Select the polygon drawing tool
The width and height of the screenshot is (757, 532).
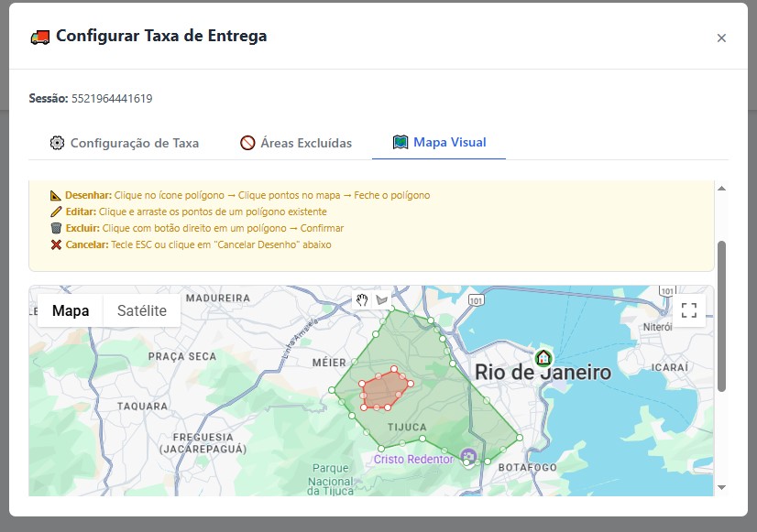382,299
